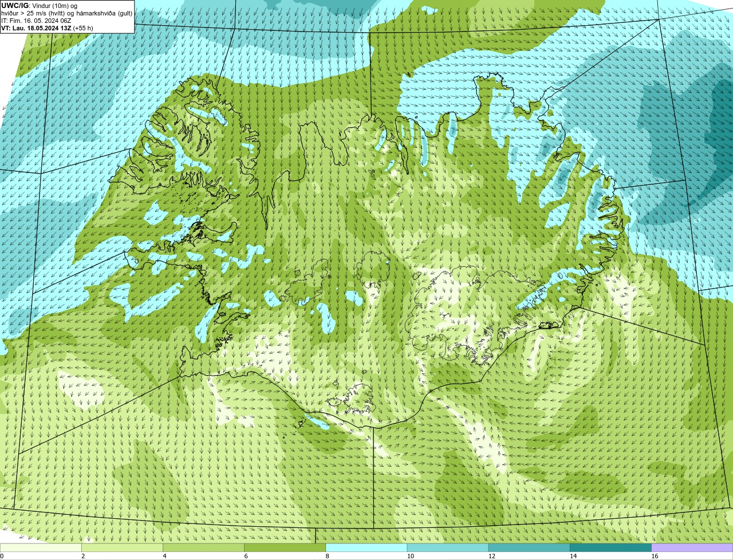Click the legend tick label "6"

coord(246,556)
